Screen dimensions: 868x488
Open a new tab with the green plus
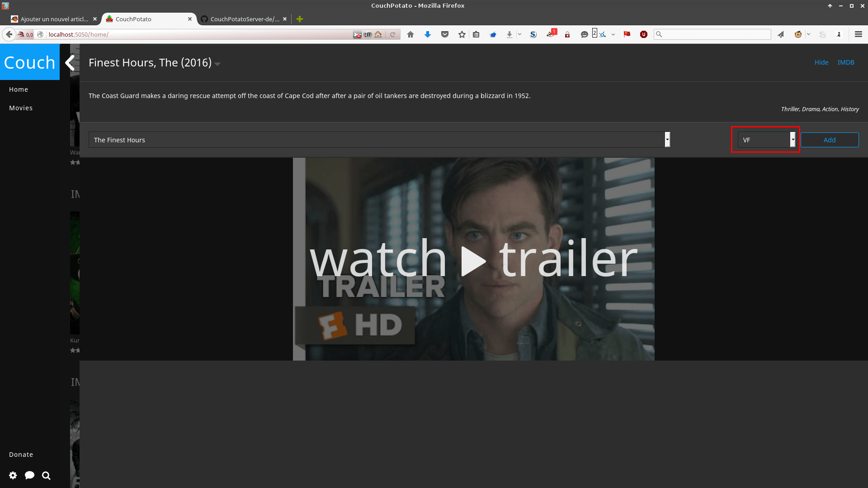tap(300, 19)
